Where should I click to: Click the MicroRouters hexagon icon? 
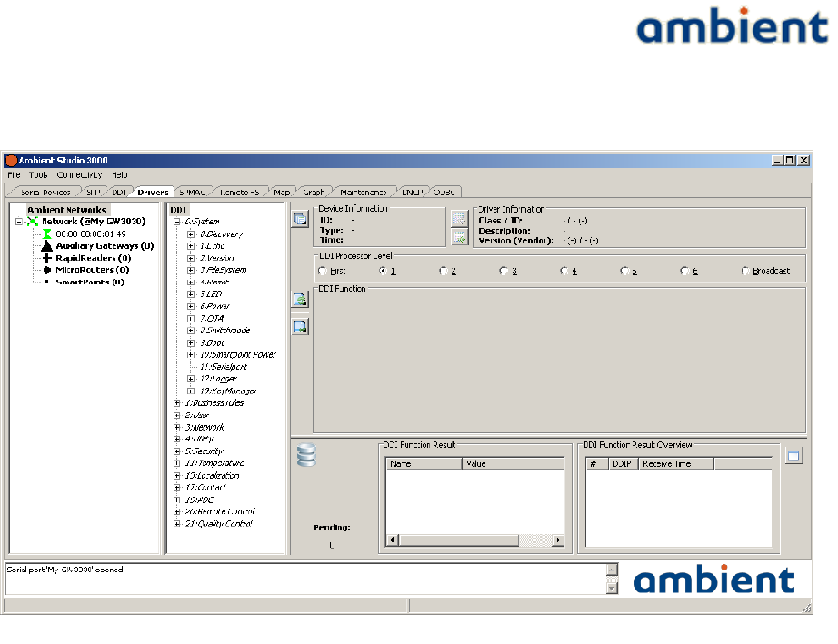tap(47, 270)
